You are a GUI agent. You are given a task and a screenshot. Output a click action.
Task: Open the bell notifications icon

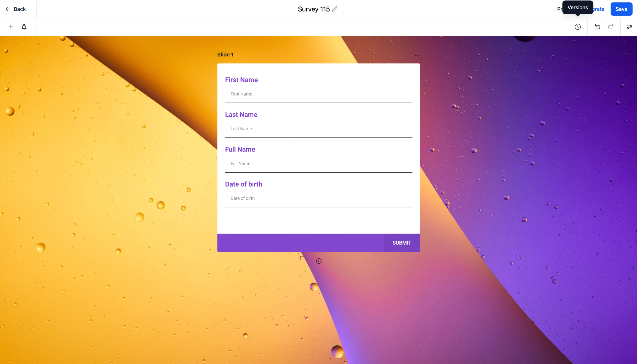pos(24,27)
